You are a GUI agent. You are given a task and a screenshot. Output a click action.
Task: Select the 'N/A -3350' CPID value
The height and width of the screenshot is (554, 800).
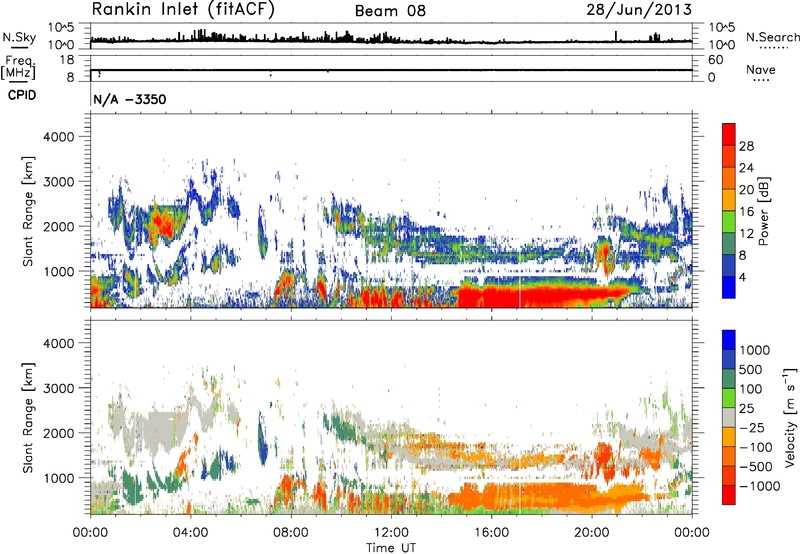coord(130,99)
